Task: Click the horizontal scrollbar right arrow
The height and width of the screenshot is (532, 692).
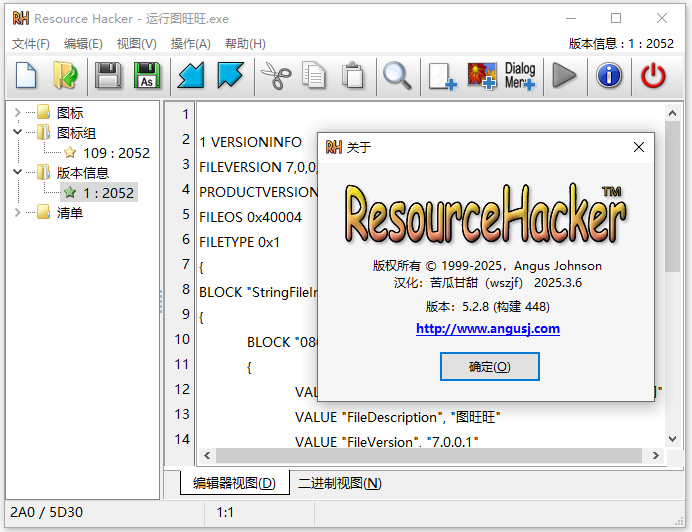Action: click(x=656, y=455)
